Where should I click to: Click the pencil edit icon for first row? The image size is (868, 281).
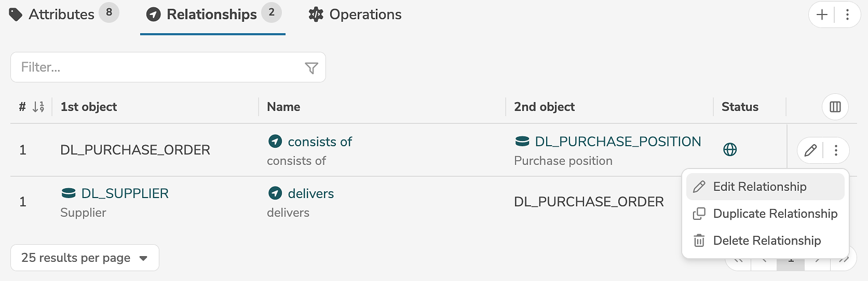click(x=810, y=150)
